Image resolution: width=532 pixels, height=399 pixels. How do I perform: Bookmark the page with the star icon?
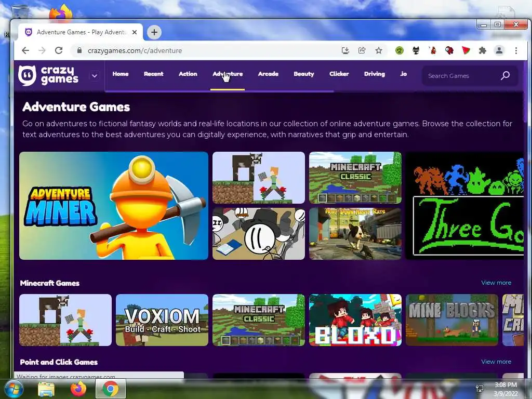tap(379, 50)
